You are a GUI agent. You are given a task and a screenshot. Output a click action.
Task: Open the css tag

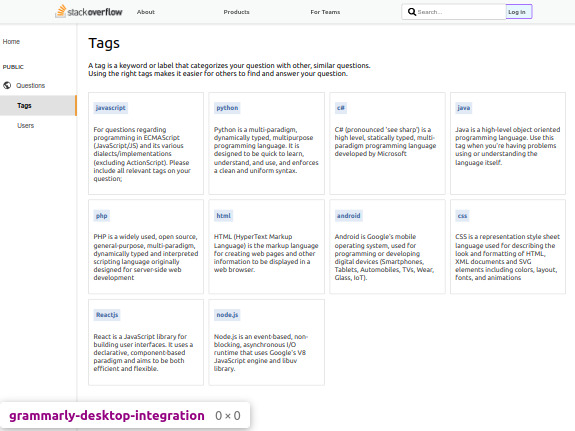[x=462, y=216]
